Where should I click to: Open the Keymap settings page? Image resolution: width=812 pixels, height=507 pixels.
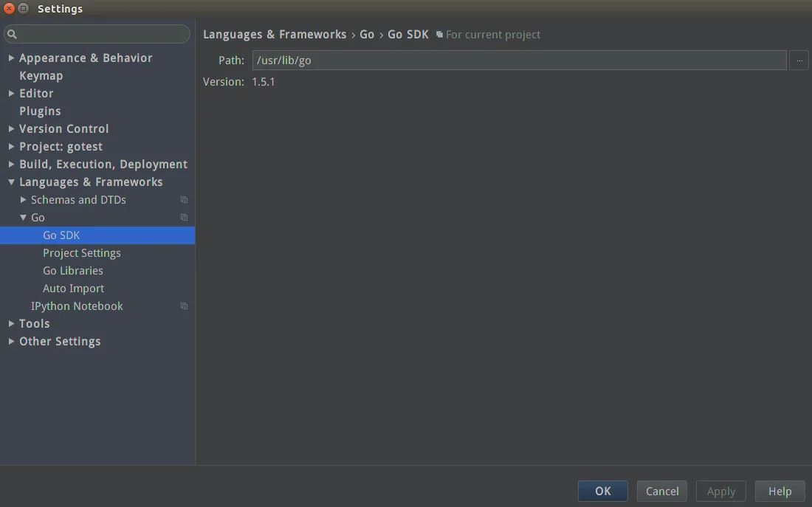tap(41, 75)
